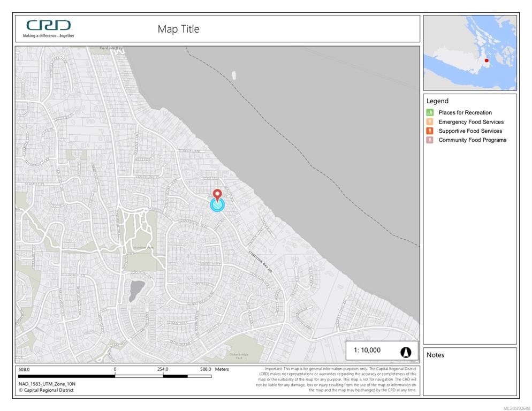Click the Supportive Food Services legend icon

(x=430, y=131)
